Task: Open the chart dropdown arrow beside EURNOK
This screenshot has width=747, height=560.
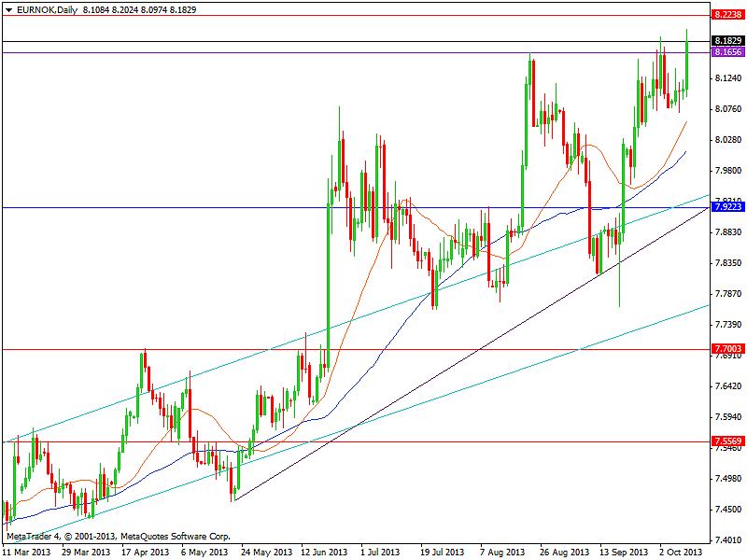Action: [x=8, y=7]
